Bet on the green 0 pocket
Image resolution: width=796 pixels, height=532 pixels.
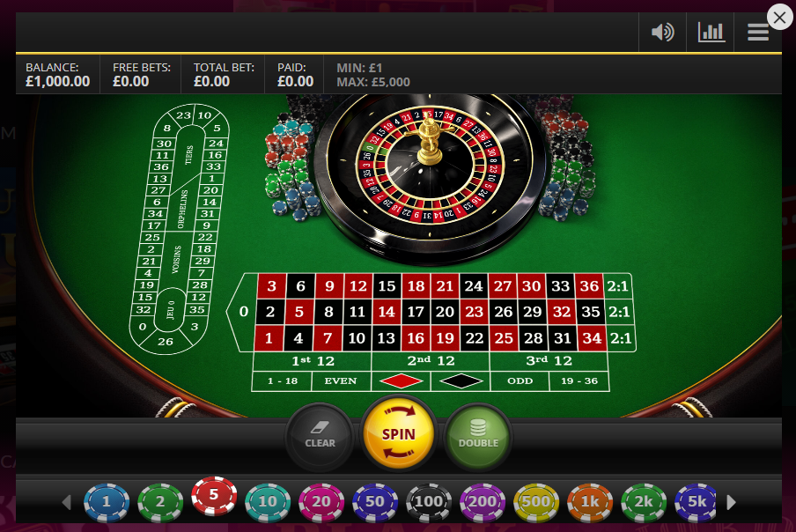pos(241,311)
